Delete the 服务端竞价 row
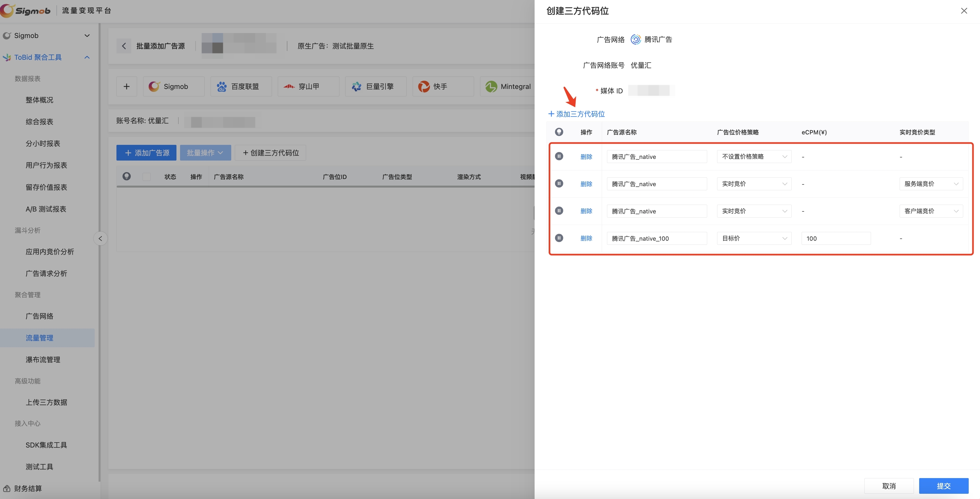980x499 pixels. 586,184
